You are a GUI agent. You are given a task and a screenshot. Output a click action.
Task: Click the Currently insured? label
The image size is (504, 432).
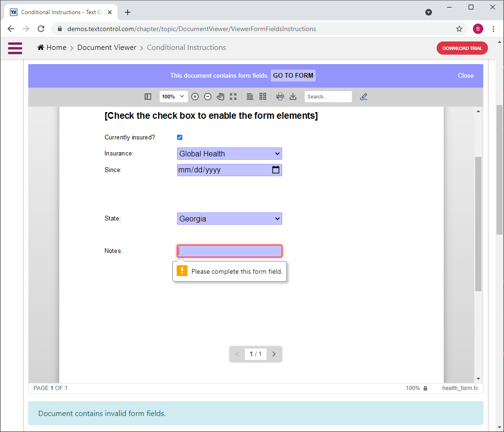(x=130, y=137)
